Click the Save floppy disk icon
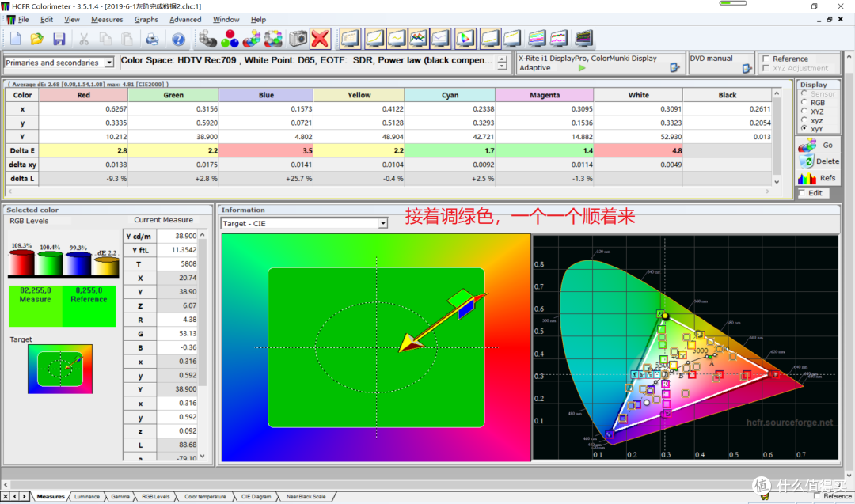855x504 pixels. point(59,39)
